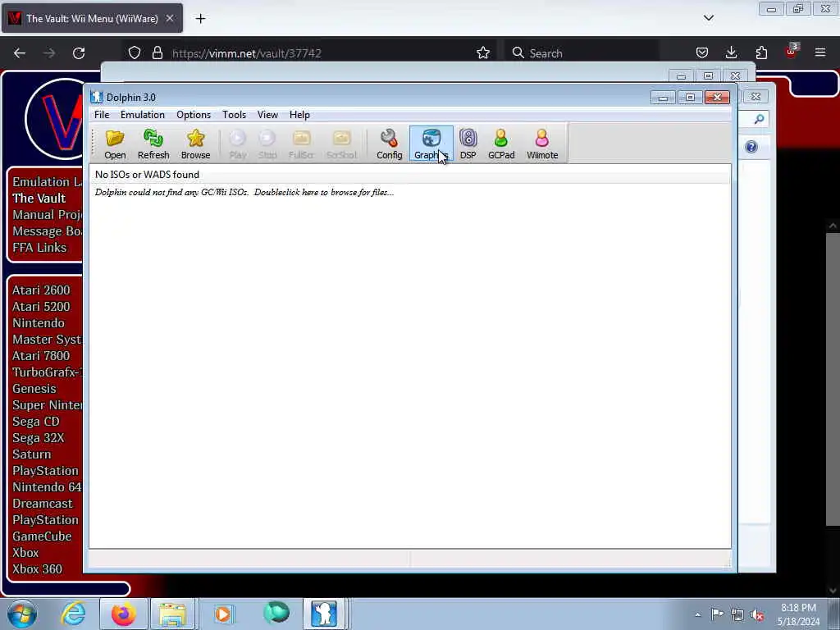Click the Action Center flag icon
The height and width of the screenshot is (630, 840).
[717, 614]
